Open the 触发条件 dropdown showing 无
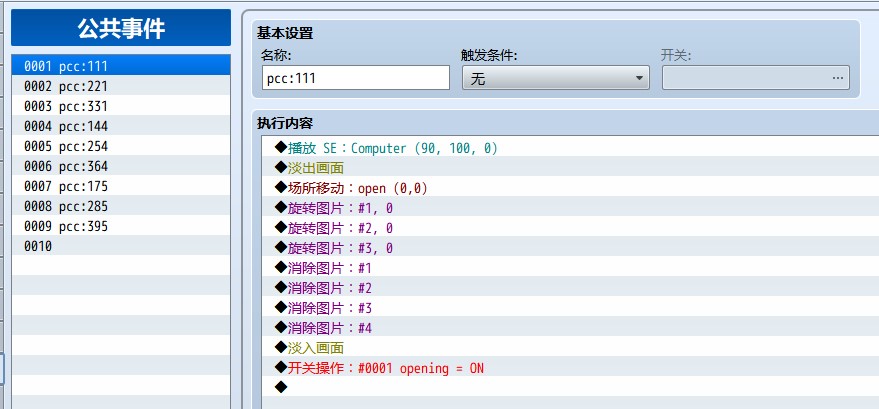This screenshot has width=879, height=409. click(556, 78)
